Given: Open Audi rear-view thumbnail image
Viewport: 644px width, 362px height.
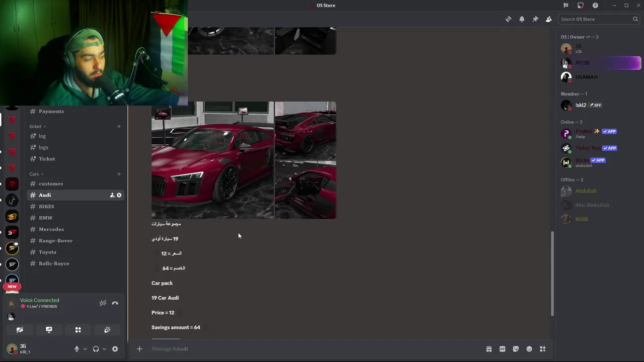Looking at the screenshot, I should point(305,131).
